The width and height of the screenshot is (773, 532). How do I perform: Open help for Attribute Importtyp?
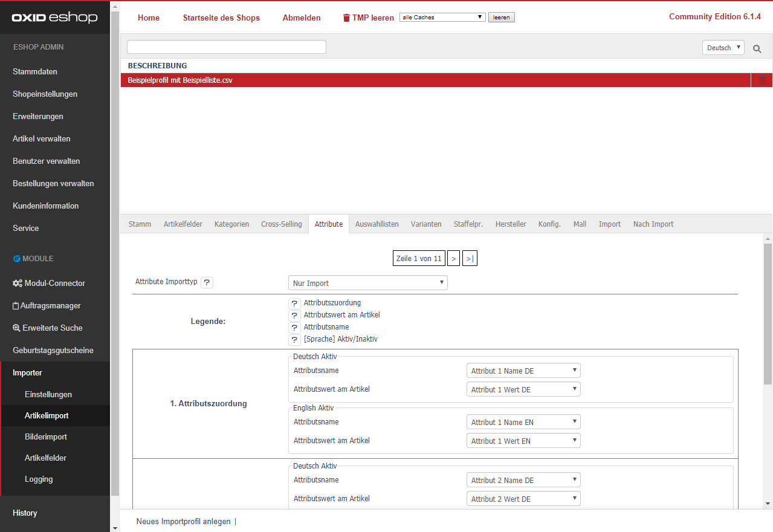pos(207,282)
